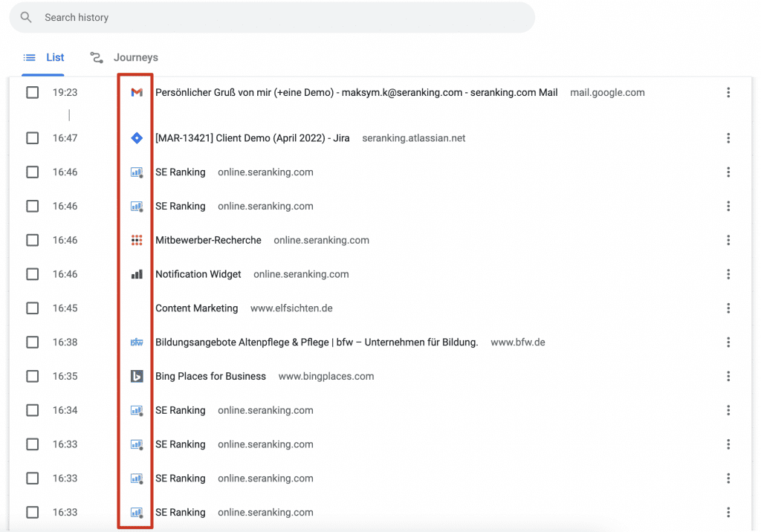Click the Notification Widget bar chart favicon
The image size is (761, 532).
pyautogui.click(x=137, y=274)
